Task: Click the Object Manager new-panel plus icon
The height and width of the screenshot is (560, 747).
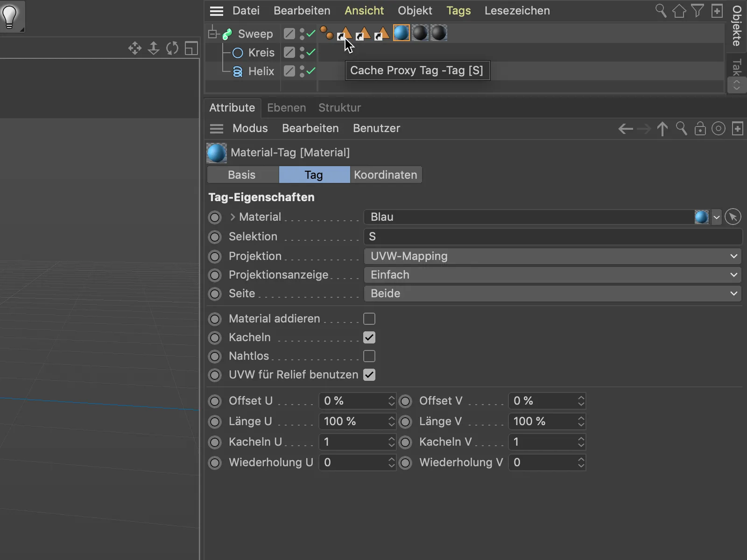Action: pyautogui.click(x=717, y=11)
